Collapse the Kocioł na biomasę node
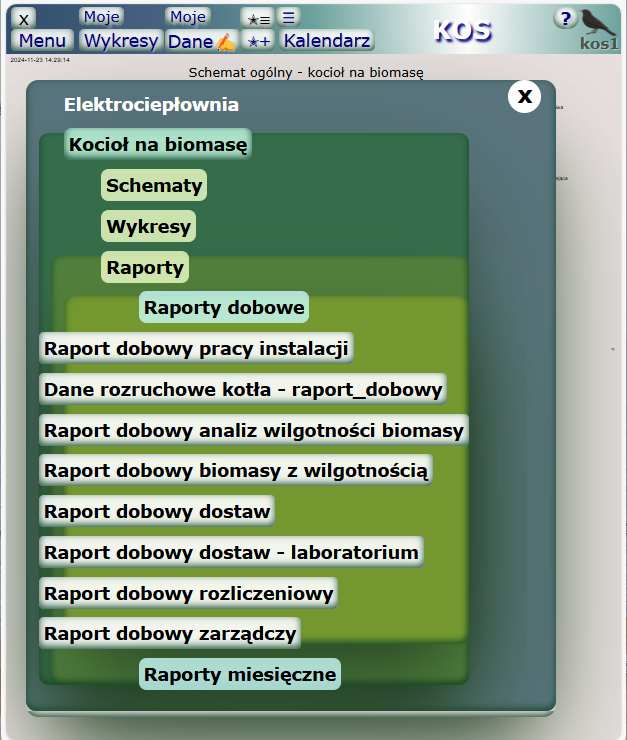 tap(157, 144)
